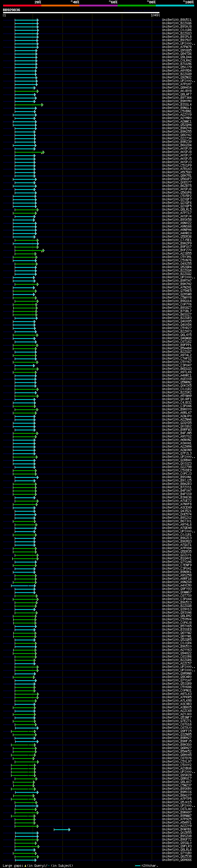
Task: Click the query end position 1049
Action: (155, 15)
